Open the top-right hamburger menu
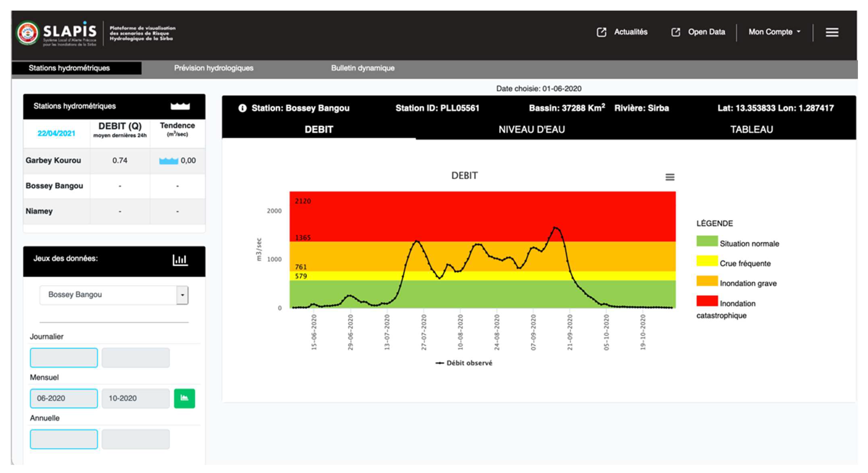This screenshot has height=473, width=868. (832, 32)
